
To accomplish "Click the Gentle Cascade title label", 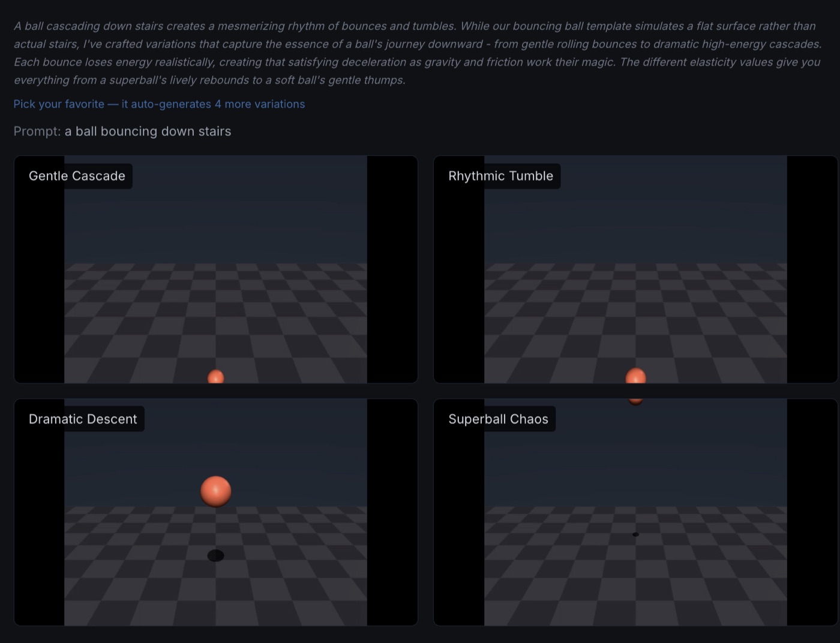I will coord(77,176).
